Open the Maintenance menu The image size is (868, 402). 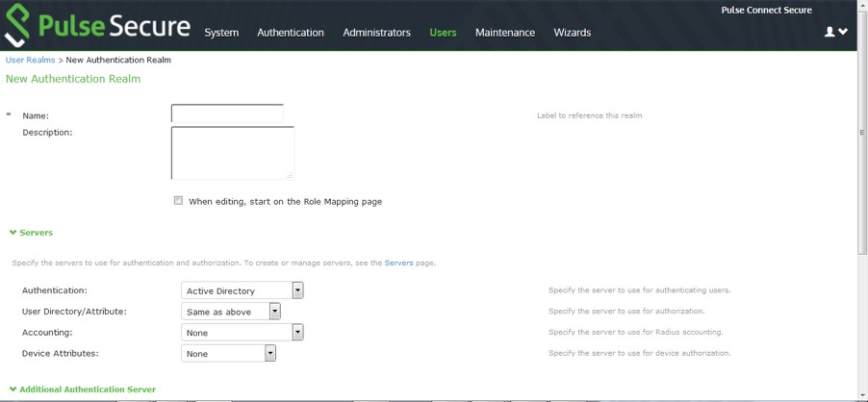pyautogui.click(x=504, y=33)
